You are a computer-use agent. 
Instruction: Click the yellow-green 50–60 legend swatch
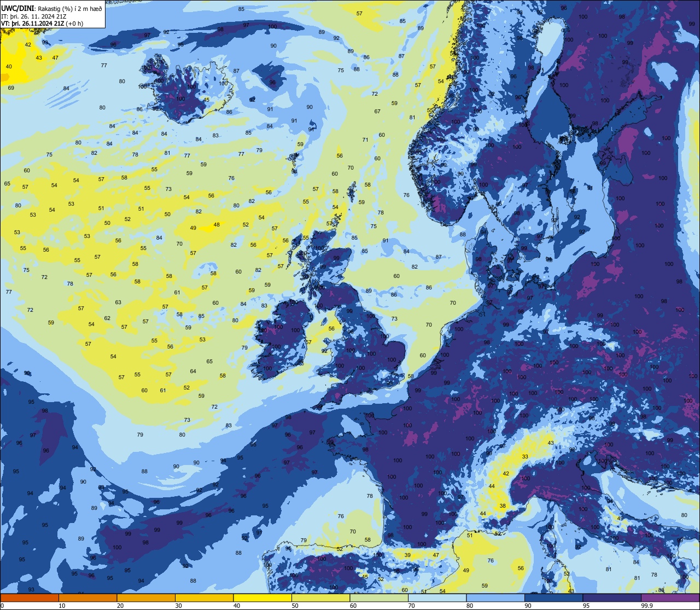tap(320, 597)
